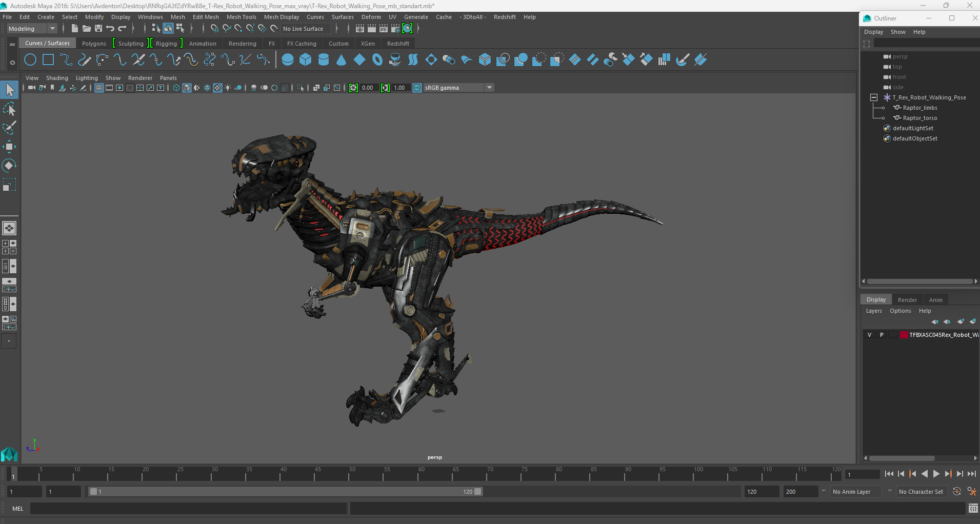
Task: Click the Script Editor icon at bottom right
Action: [973, 509]
